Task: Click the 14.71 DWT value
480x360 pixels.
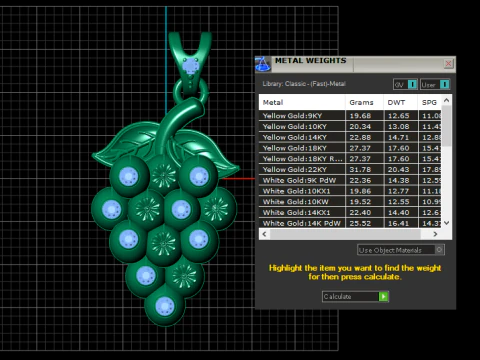Action: 398,137
